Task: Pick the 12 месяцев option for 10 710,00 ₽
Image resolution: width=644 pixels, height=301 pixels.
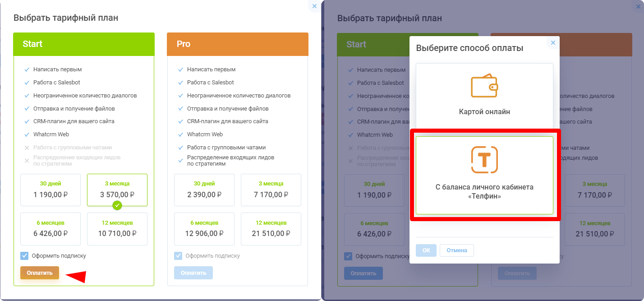Action: (x=117, y=229)
